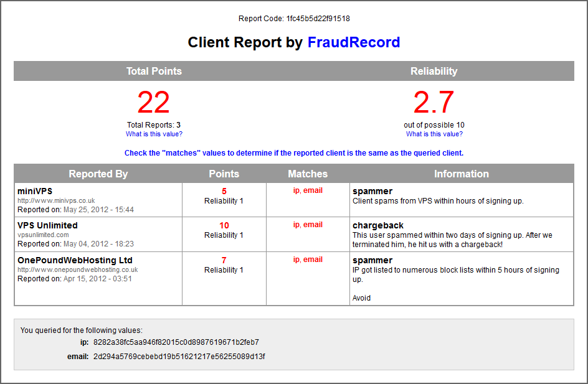Screen dimensions: 588x384
Task: Click 'What is this value?' under Reliability
Action: pyautogui.click(x=434, y=134)
